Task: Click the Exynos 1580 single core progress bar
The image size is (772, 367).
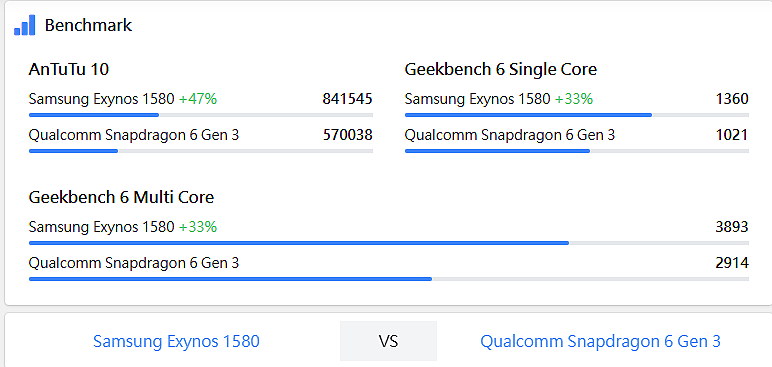Action: (x=577, y=115)
